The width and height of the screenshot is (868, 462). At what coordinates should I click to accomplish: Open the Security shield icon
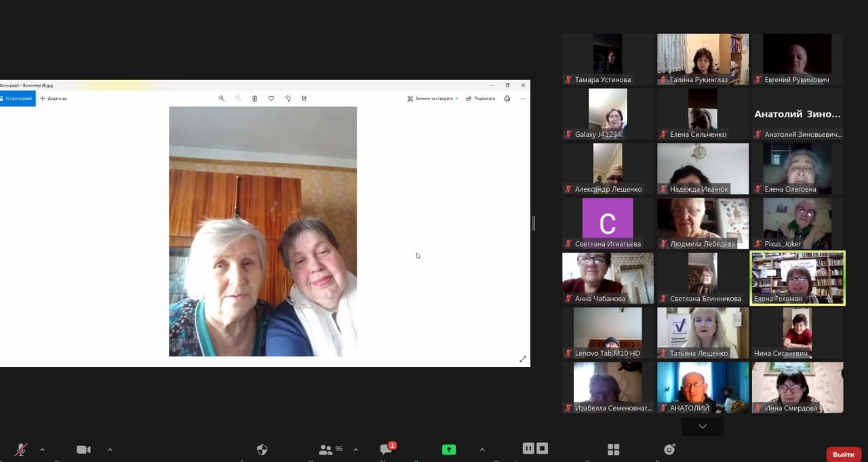262,450
